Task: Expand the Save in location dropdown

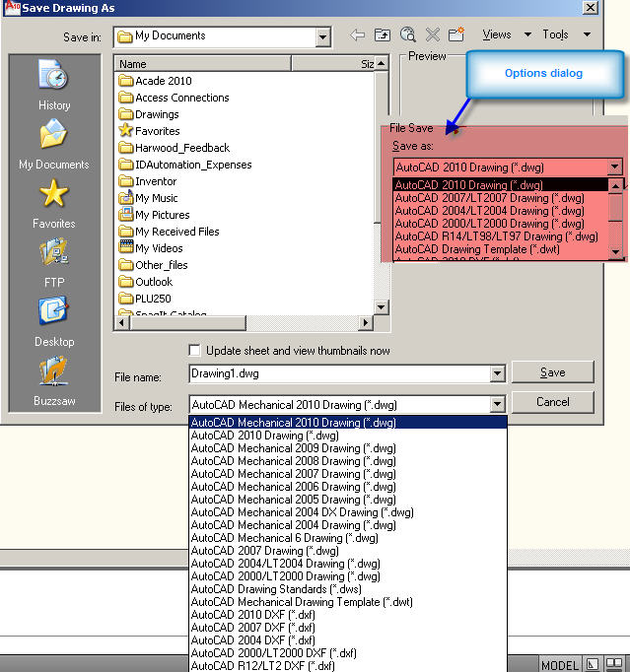Action: click(x=322, y=37)
